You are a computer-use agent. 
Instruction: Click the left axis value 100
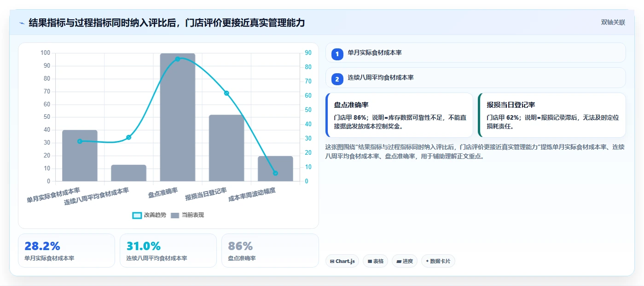click(x=45, y=53)
